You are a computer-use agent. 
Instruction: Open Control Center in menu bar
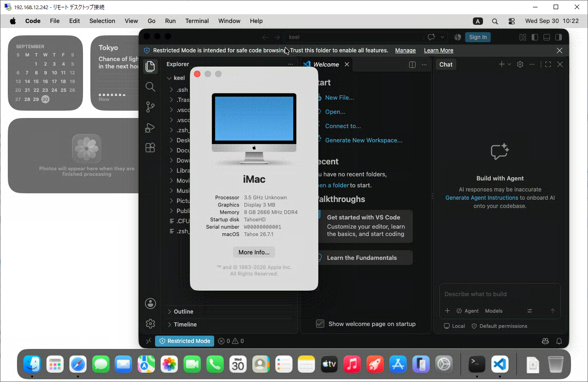(x=512, y=21)
